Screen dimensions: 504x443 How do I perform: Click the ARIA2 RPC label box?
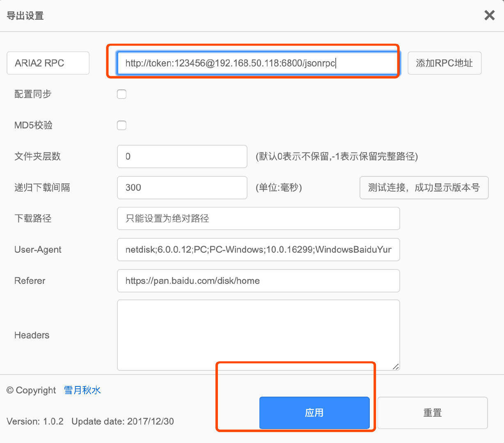tap(48, 63)
